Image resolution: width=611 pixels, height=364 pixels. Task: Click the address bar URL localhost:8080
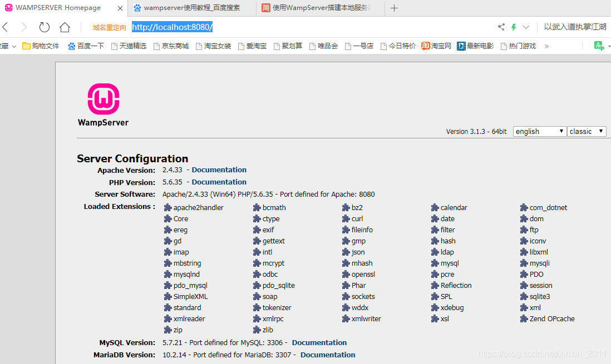tap(172, 27)
